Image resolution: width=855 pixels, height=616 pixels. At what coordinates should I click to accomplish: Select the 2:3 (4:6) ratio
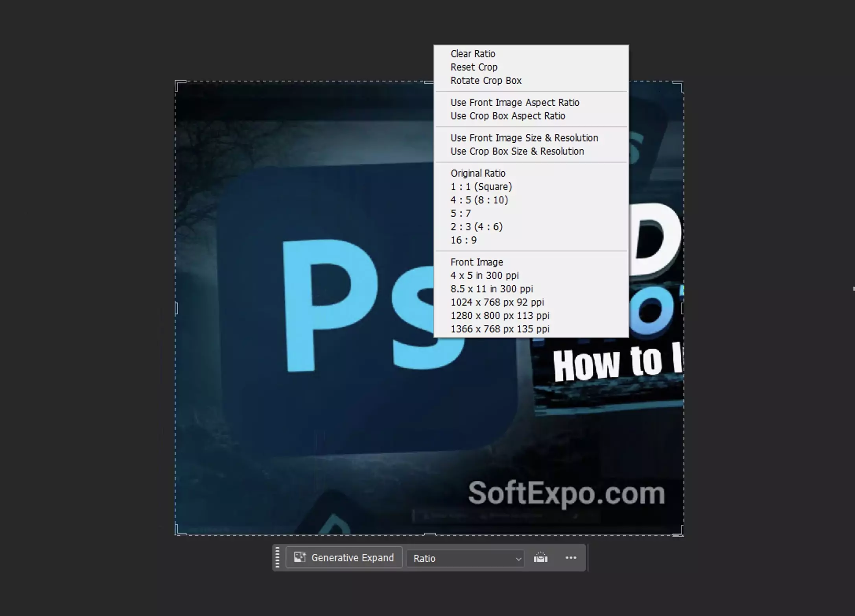tap(477, 227)
